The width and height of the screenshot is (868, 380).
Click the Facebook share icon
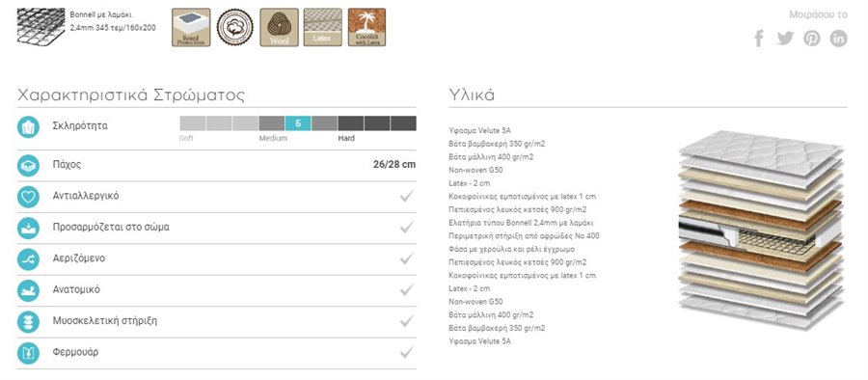[759, 39]
